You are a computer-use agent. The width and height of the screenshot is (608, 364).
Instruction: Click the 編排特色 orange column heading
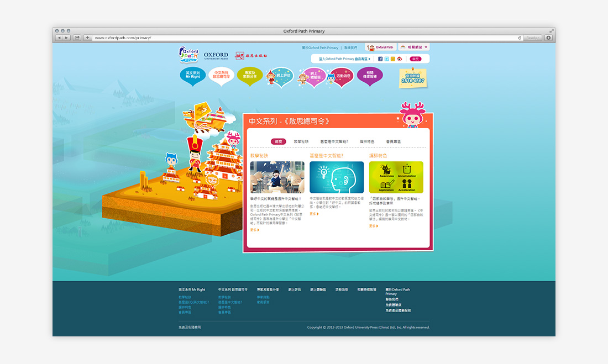click(378, 156)
